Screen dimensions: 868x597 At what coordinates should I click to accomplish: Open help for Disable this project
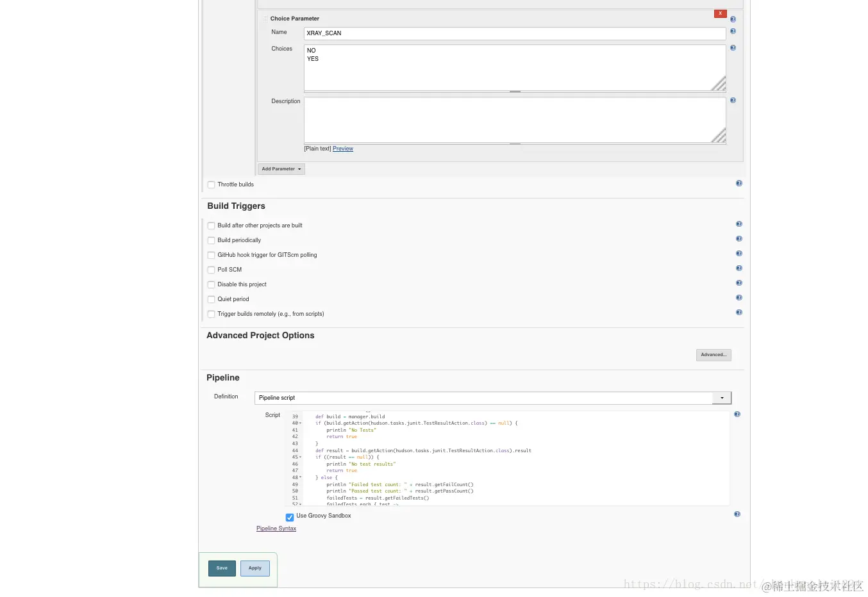point(739,283)
